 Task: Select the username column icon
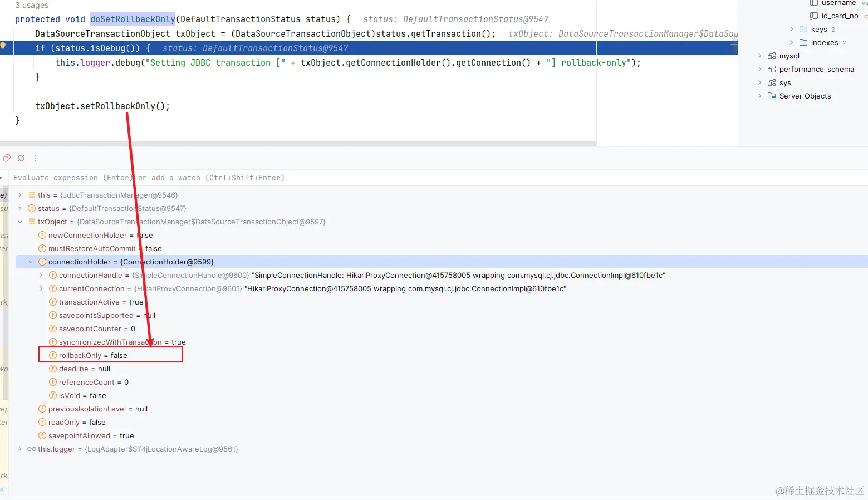pyautogui.click(x=813, y=3)
